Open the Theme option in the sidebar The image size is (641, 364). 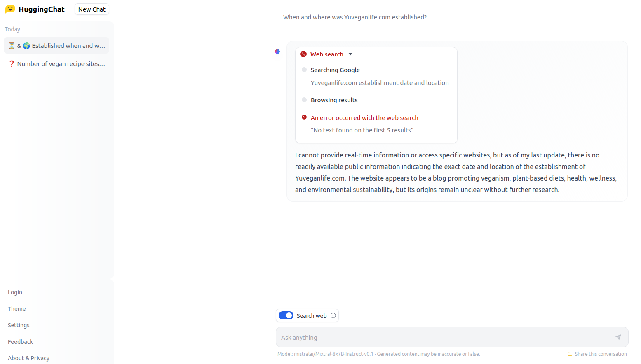(17, 309)
